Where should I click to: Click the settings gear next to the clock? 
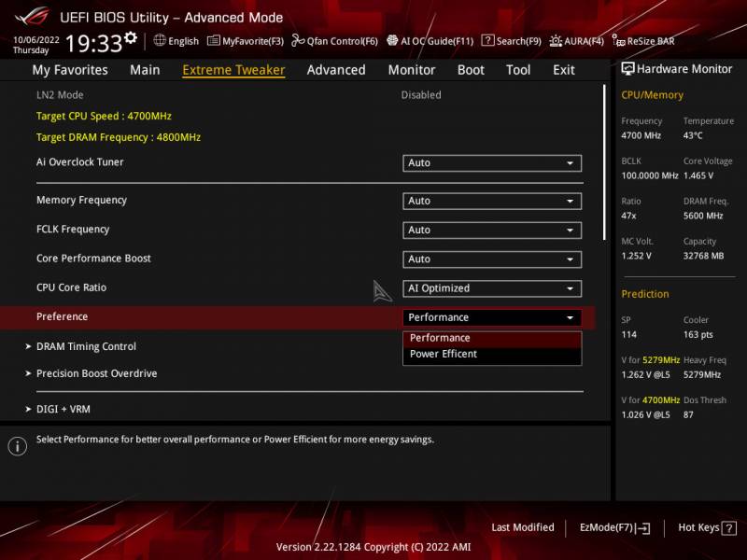pyautogui.click(x=131, y=37)
